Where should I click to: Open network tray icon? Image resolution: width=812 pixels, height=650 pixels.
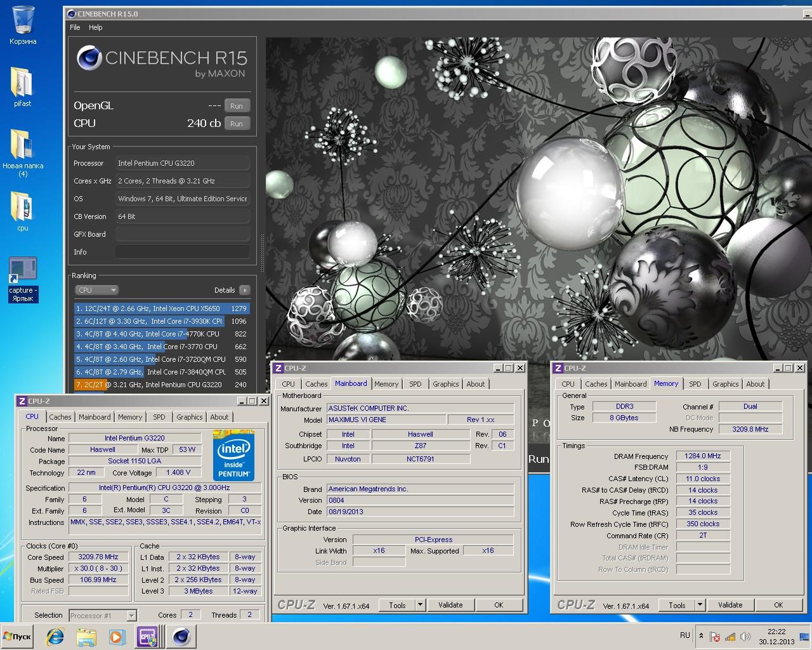[730, 637]
